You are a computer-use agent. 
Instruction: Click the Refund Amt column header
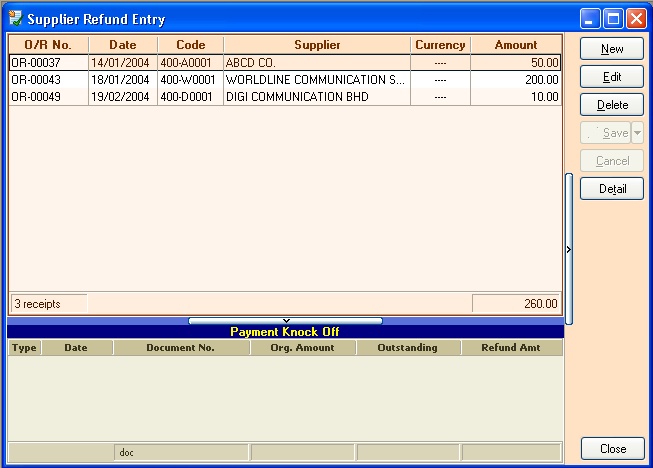coord(511,348)
